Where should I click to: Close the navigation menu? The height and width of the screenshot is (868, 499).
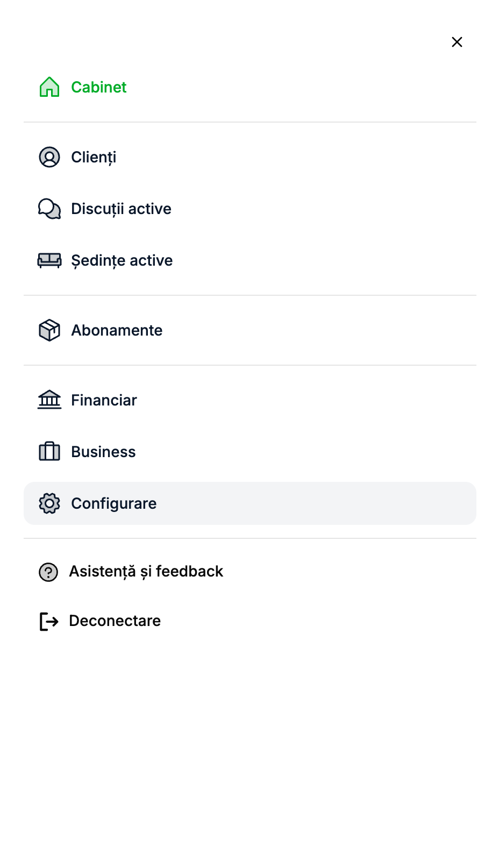pos(457,42)
